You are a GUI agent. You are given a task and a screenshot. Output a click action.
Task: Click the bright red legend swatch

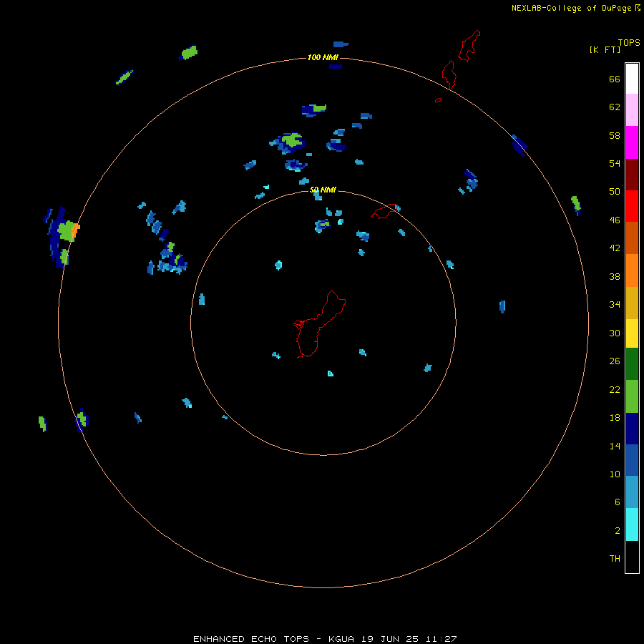tap(632, 206)
